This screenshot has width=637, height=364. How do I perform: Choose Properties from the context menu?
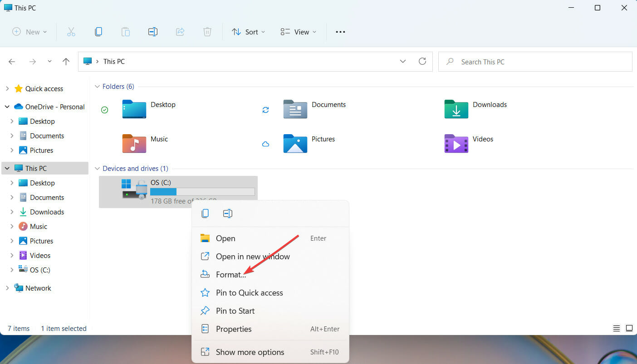point(270,329)
